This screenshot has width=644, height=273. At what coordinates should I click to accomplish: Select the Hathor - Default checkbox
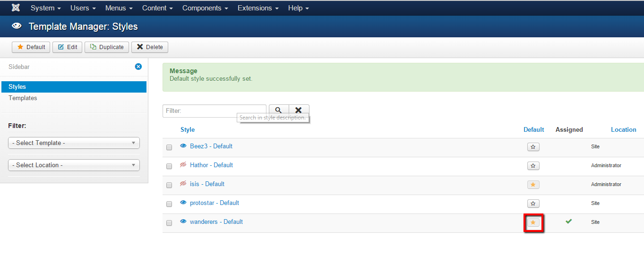click(169, 166)
